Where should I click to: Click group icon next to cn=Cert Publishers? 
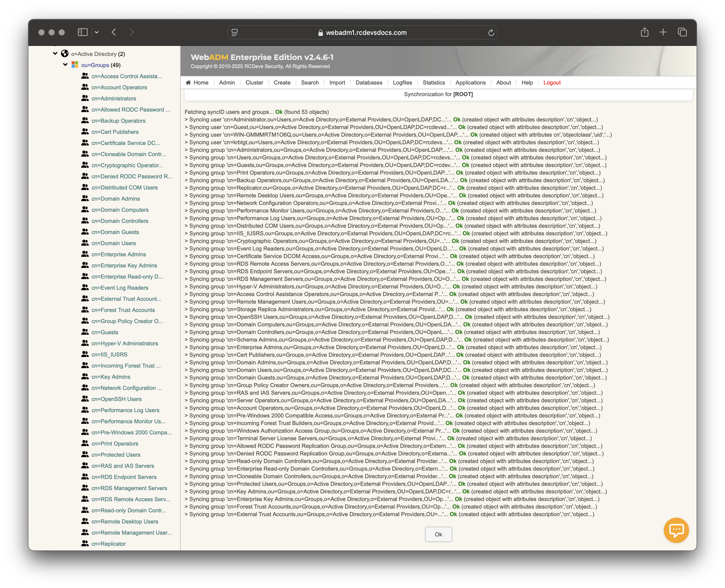pos(85,132)
